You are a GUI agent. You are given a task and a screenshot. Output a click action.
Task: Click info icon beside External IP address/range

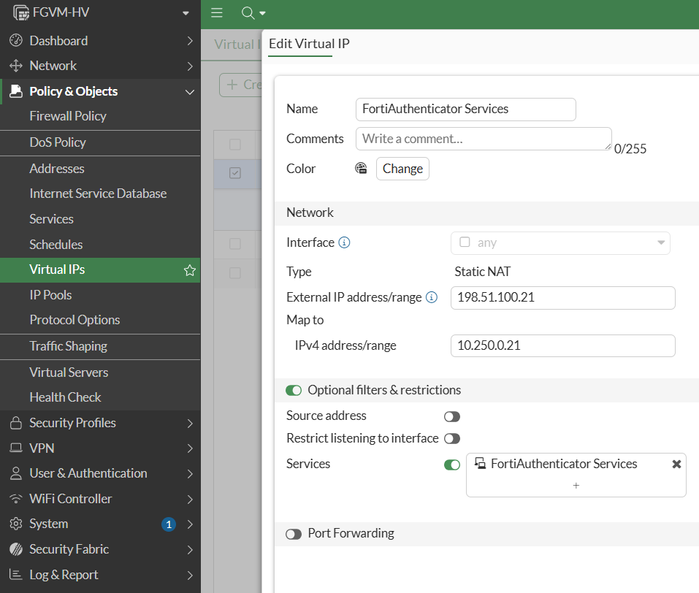(432, 297)
